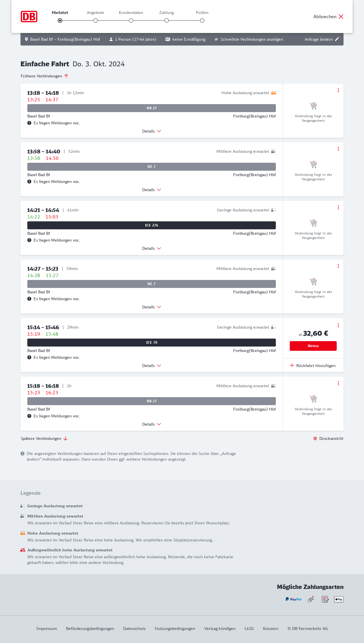Expand Details for the 13:18 connection
This screenshot has width=364, height=643.
click(x=151, y=131)
